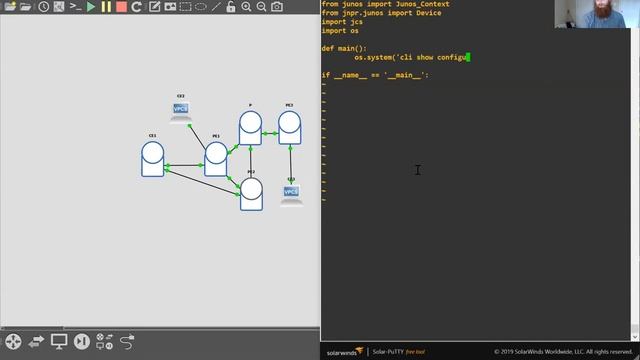Open console to all devices
Viewport: 640px width, 360px height.
pyautogui.click(x=76, y=6)
